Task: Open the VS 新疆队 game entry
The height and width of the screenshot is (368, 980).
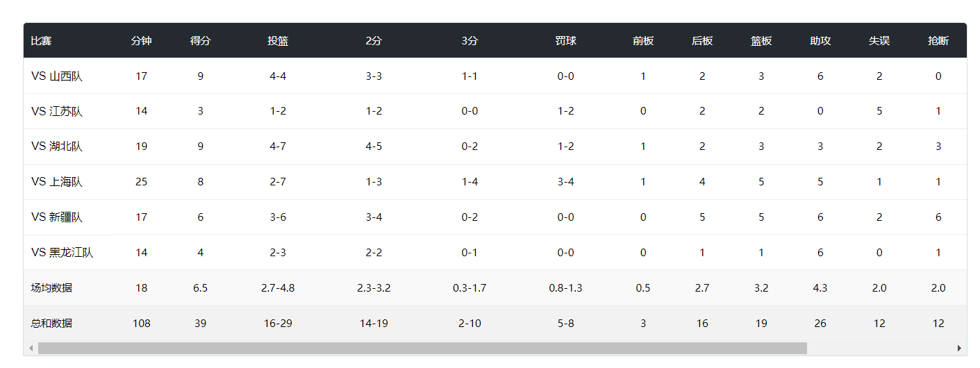Action: 57,217
